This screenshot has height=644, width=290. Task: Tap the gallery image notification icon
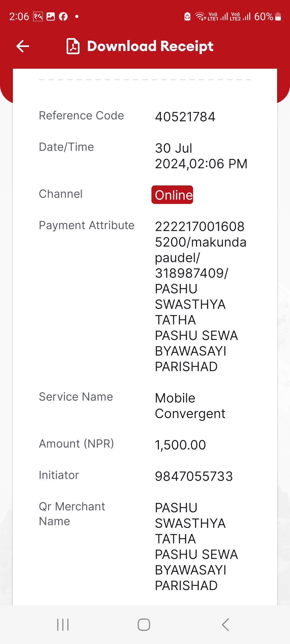(51, 17)
